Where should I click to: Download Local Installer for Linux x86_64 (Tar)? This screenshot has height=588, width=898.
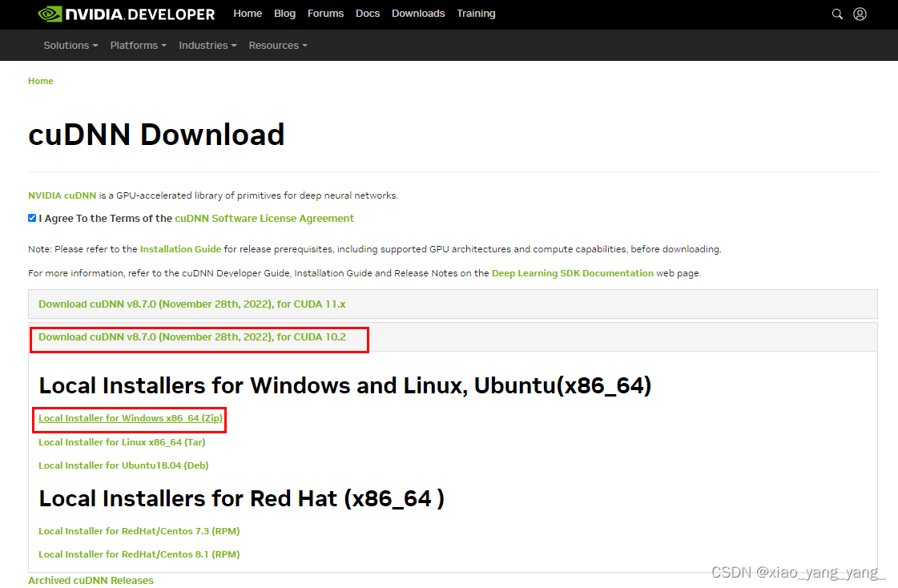122,442
